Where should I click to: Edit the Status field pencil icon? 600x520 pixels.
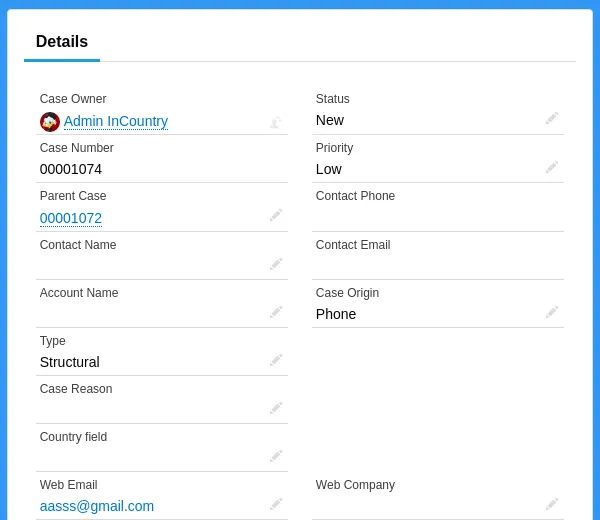tap(552, 119)
